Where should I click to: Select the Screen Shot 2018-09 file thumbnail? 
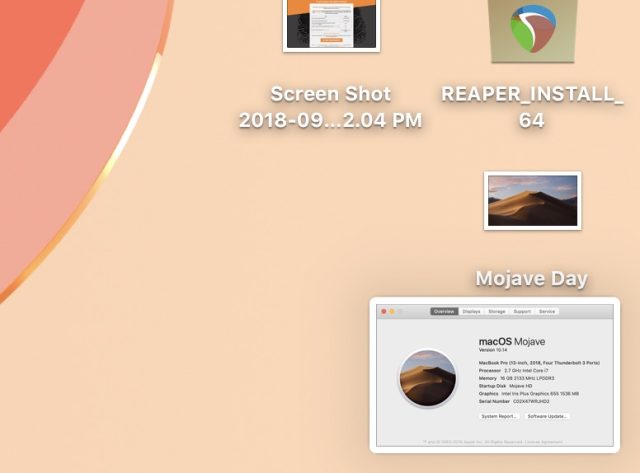click(331, 25)
